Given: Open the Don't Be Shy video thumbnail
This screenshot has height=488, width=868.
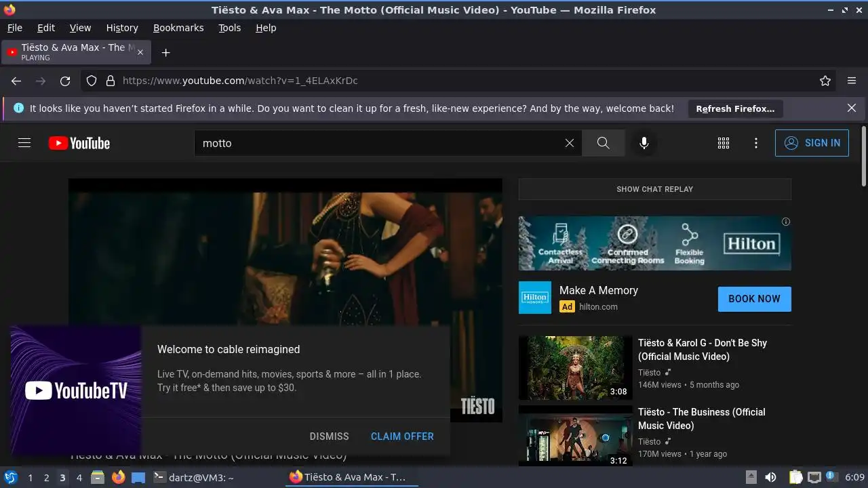Looking at the screenshot, I should tap(575, 368).
